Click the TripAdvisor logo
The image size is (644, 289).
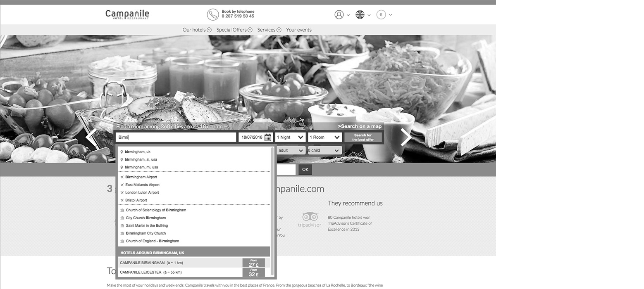(310, 219)
